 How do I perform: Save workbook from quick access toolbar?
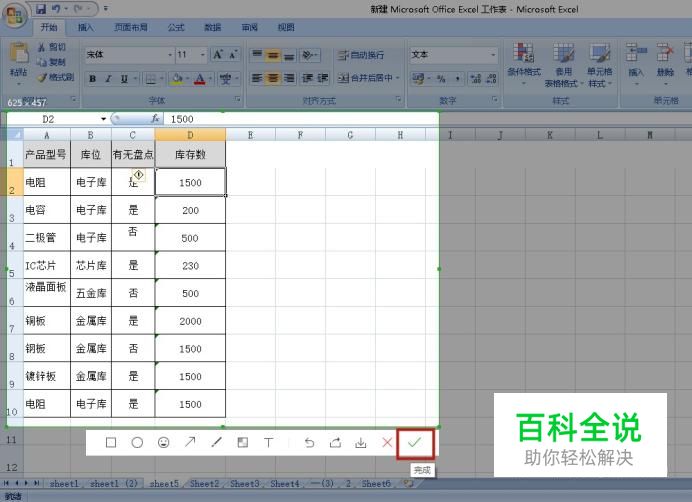tap(41, 9)
